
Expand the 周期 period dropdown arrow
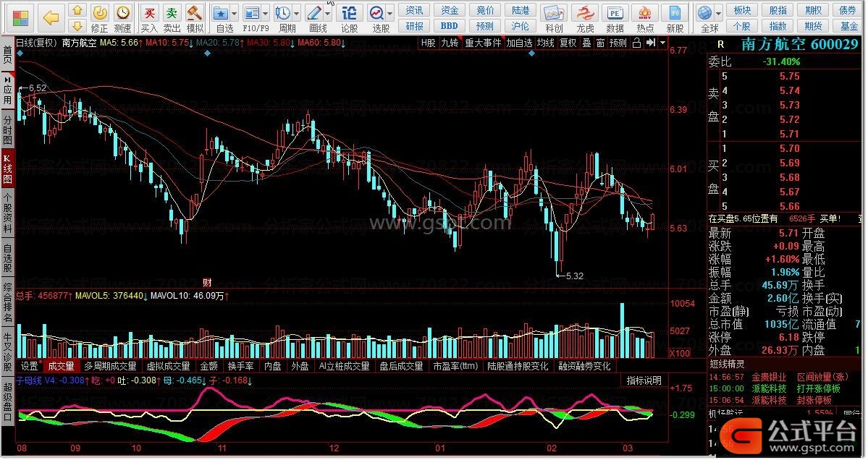[x=297, y=13]
